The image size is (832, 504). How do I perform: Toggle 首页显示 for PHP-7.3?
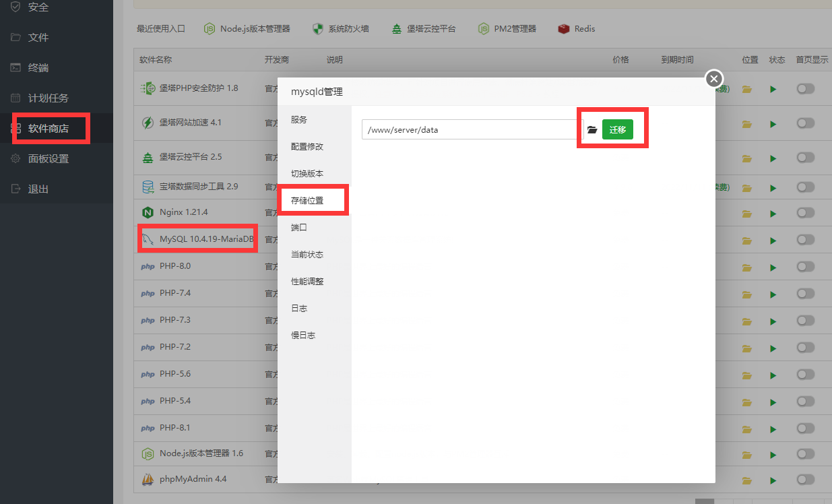(806, 320)
